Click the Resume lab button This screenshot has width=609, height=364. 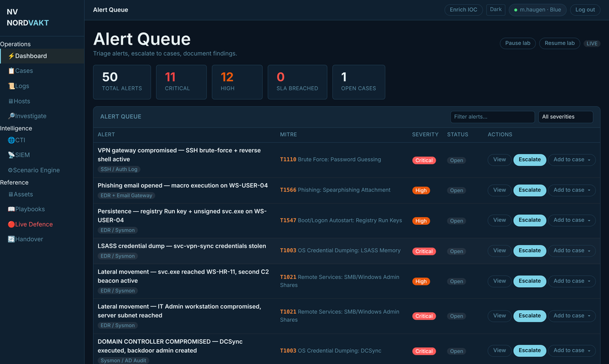[559, 43]
